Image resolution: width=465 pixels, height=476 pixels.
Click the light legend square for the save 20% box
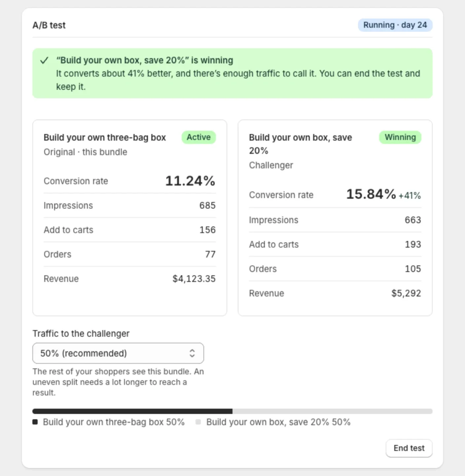coord(198,422)
